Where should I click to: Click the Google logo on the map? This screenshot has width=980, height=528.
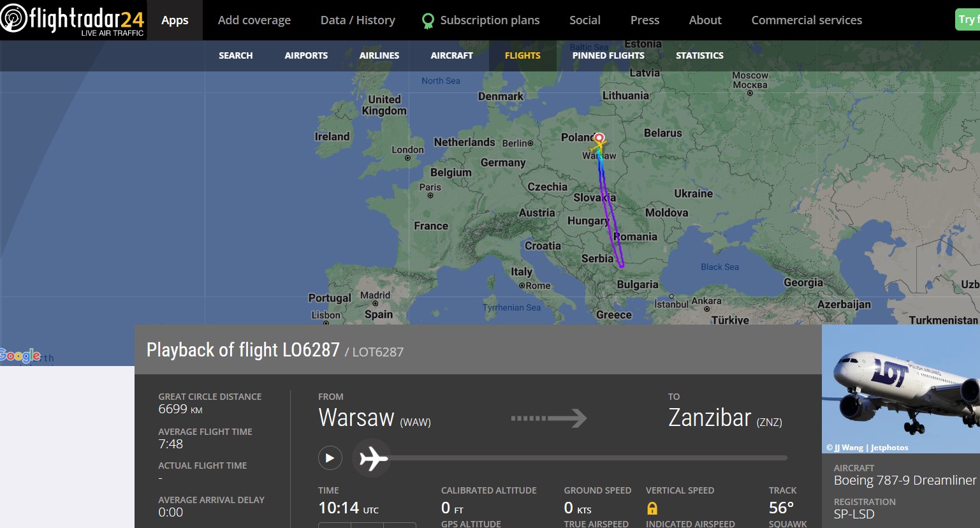(x=20, y=355)
